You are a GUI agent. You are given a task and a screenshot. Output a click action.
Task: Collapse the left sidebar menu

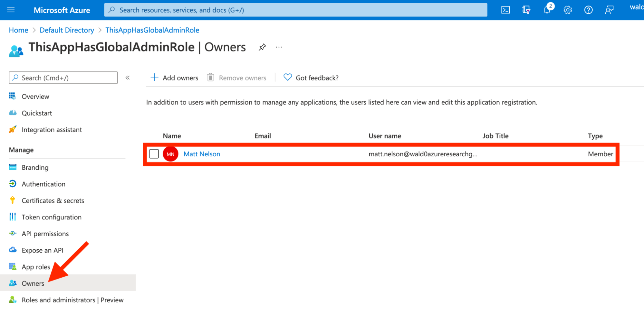(128, 78)
